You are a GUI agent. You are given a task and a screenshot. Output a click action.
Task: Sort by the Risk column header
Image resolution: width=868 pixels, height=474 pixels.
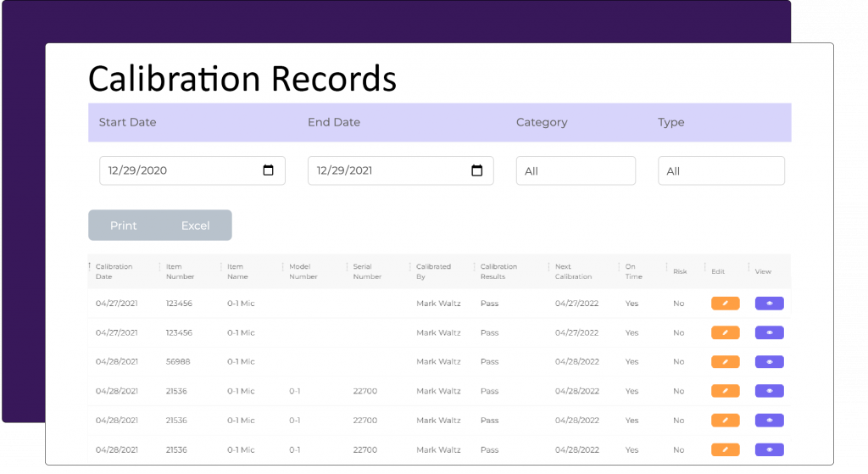[680, 271]
